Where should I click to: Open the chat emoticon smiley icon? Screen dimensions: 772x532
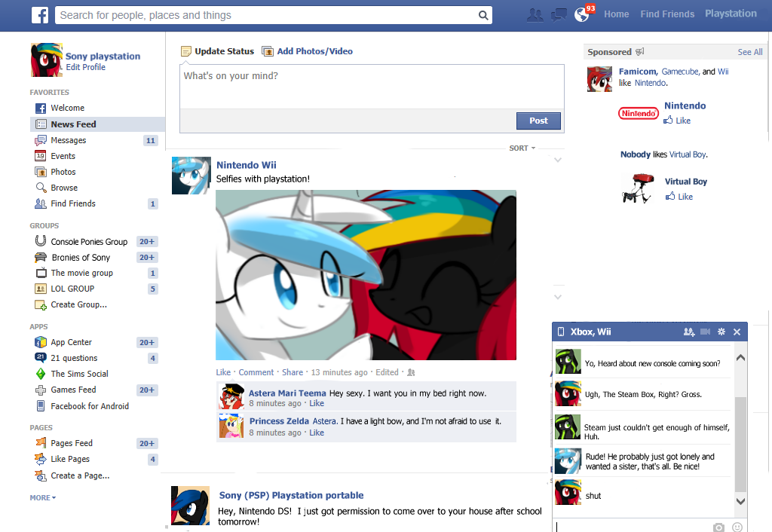pos(737,527)
